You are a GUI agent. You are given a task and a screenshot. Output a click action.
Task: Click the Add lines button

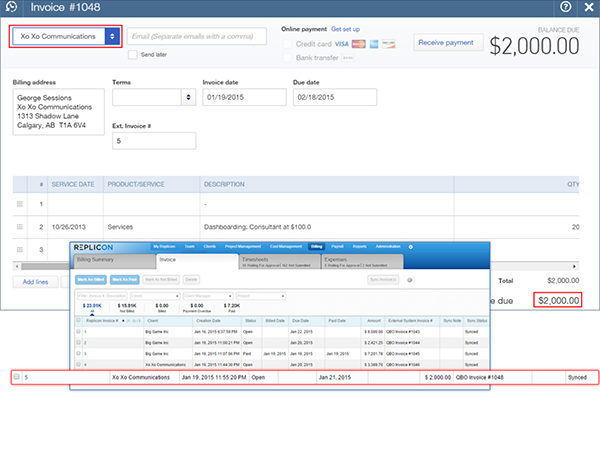pyautogui.click(x=35, y=282)
